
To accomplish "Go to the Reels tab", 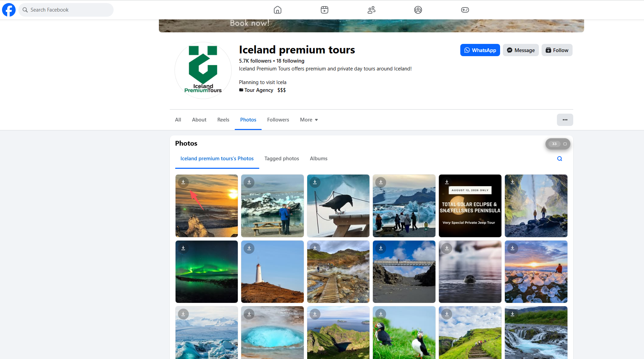I will click(x=223, y=120).
